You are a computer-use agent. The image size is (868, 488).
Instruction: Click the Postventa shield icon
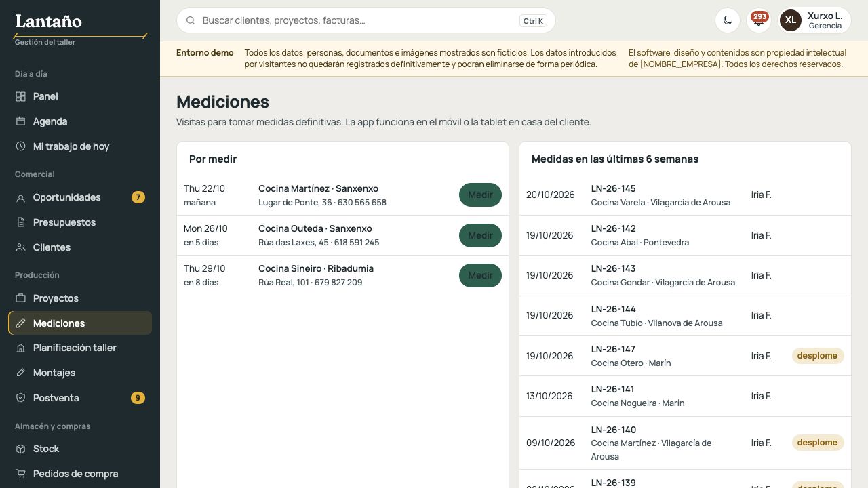20,398
